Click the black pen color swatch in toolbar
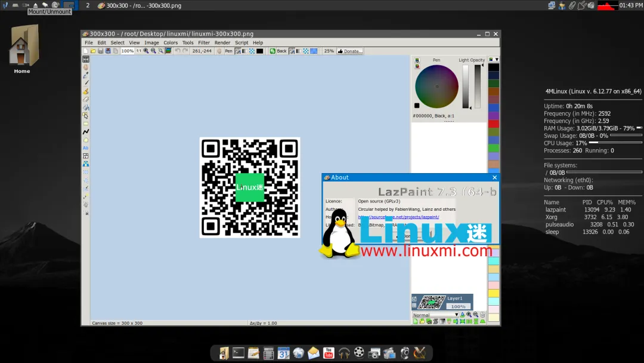The height and width of the screenshot is (363, 644). coord(260,51)
